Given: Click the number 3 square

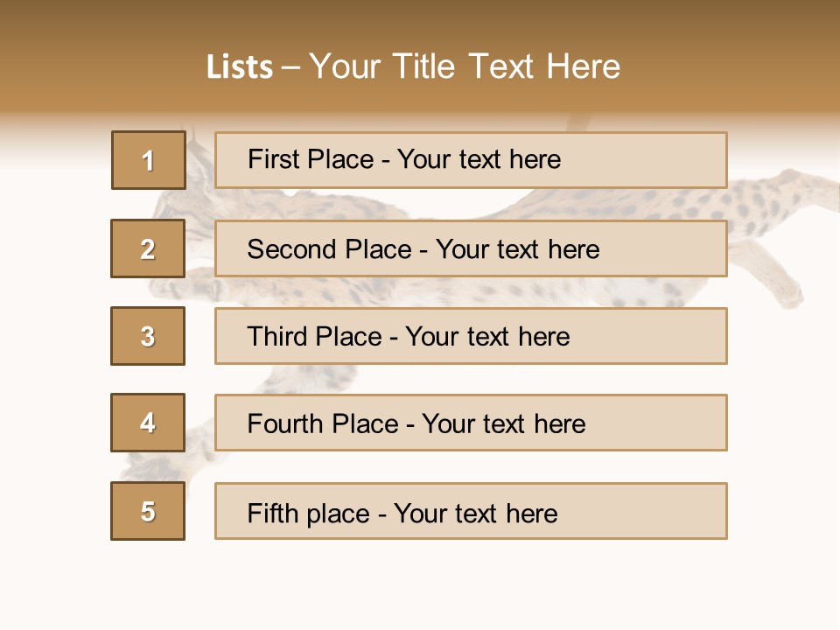Looking at the screenshot, I should tap(149, 336).
